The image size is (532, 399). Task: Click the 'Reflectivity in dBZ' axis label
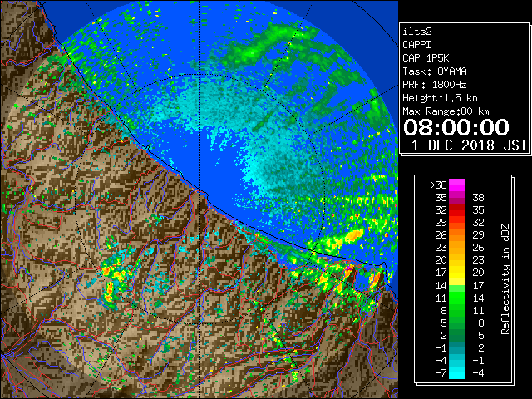coord(505,279)
